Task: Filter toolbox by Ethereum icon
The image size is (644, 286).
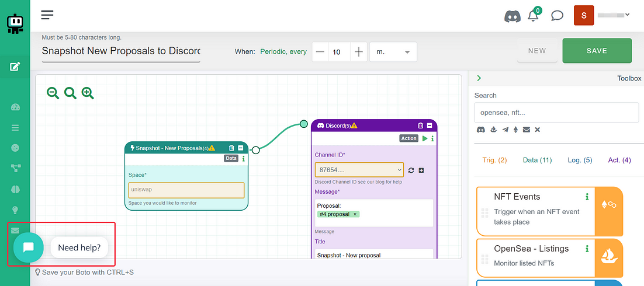Action: click(516, 130)
